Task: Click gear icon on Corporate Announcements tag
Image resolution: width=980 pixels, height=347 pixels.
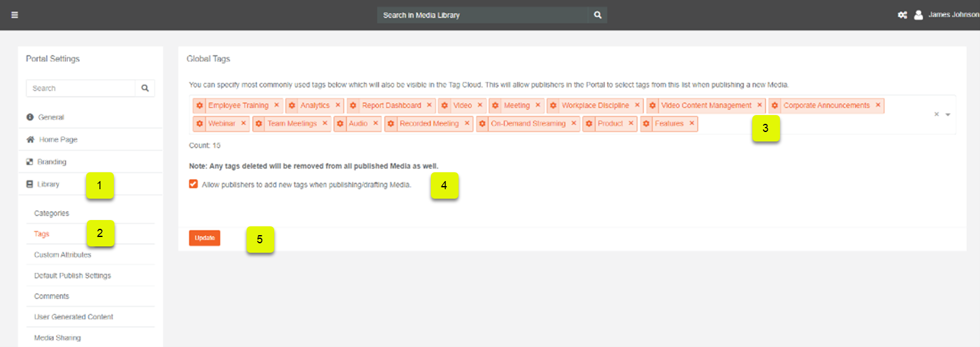Action: click(x=775, y=106)
